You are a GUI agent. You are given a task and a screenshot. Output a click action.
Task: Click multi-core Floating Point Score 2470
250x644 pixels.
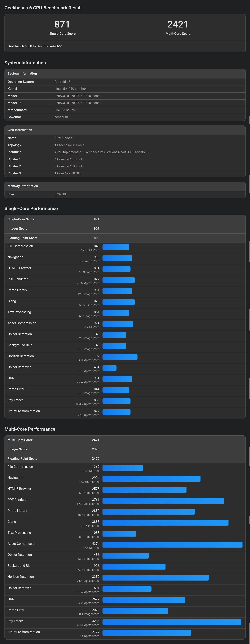pos(95,459)
